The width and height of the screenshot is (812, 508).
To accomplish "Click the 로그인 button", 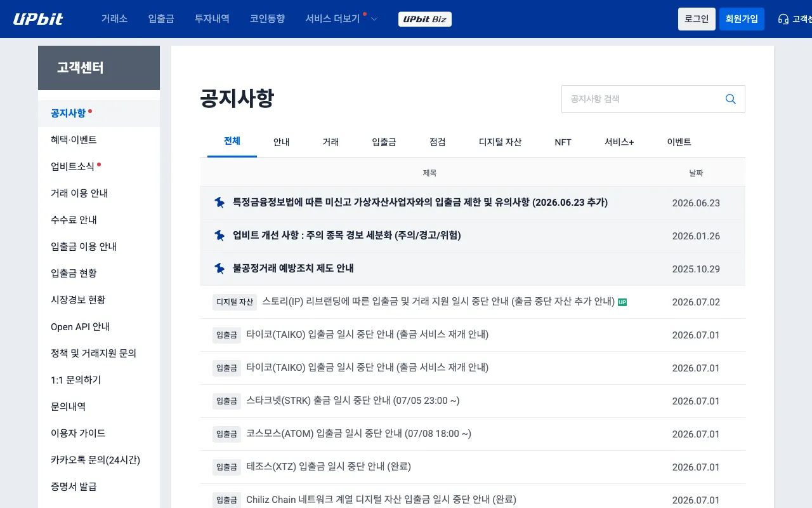I will click(697, 19).
